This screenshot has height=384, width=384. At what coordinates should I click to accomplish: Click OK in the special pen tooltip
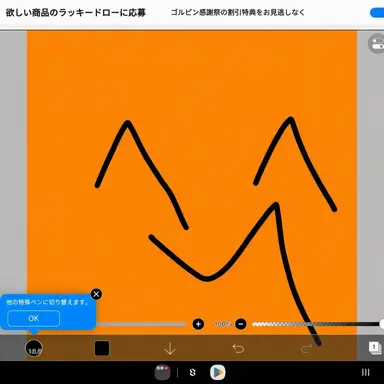point(34,318)
